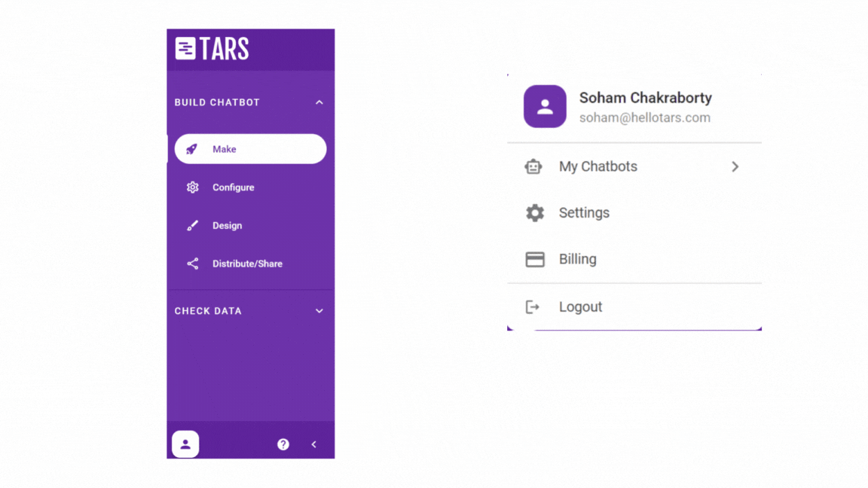The width and height of the screenshot is (868, 488).
Task: Expand the Check Data section chevron
Action: pyautogui.click(x=319, y=311)
